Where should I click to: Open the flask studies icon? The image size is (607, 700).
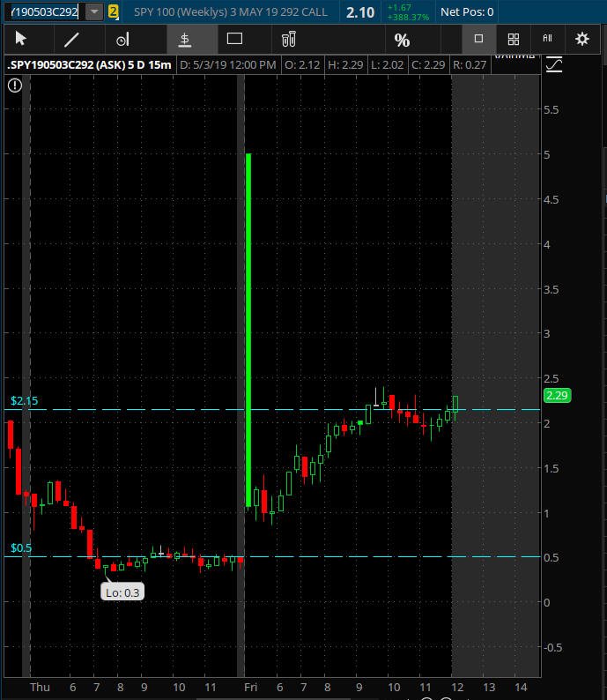coord(289,40)
